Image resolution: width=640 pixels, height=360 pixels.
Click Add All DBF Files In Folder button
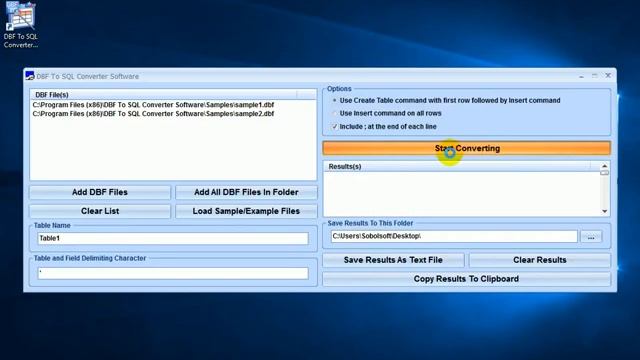point(246,192)
